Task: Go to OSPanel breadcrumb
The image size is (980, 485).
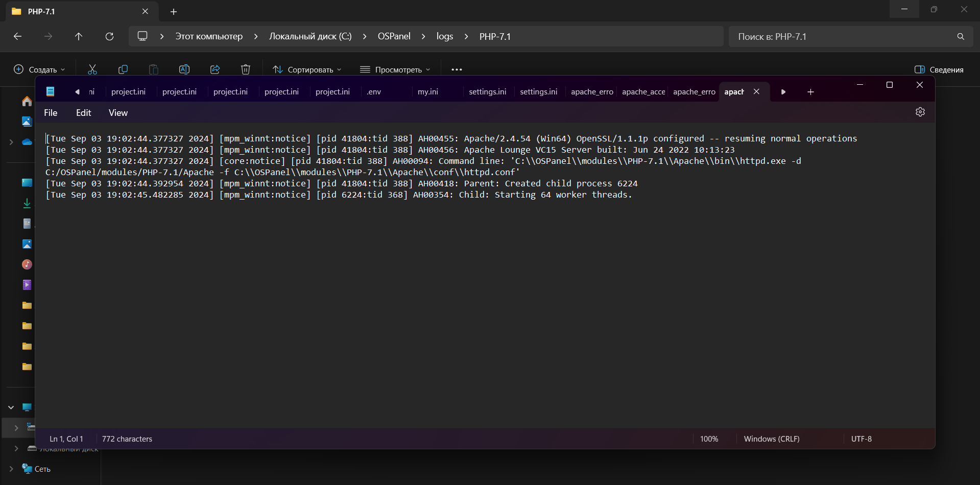Action: tap(394, 36)
